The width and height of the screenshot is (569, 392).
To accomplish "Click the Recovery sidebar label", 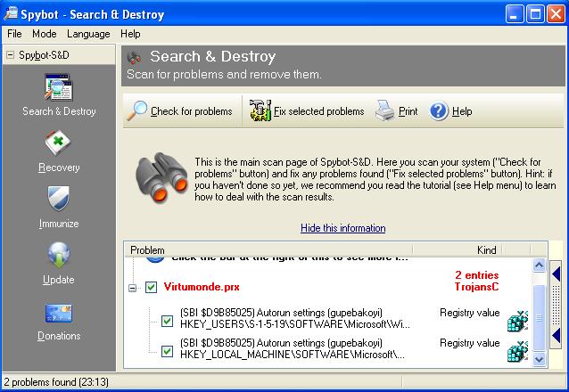I will (x=59, y=167).
